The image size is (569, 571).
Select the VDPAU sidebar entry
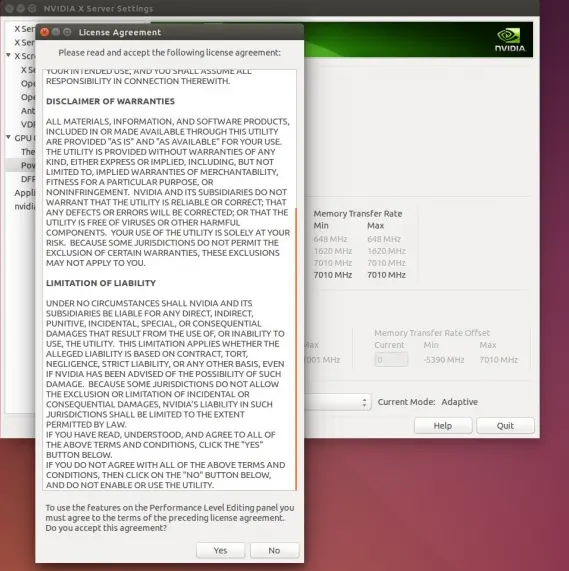click(x=28, y=125)
